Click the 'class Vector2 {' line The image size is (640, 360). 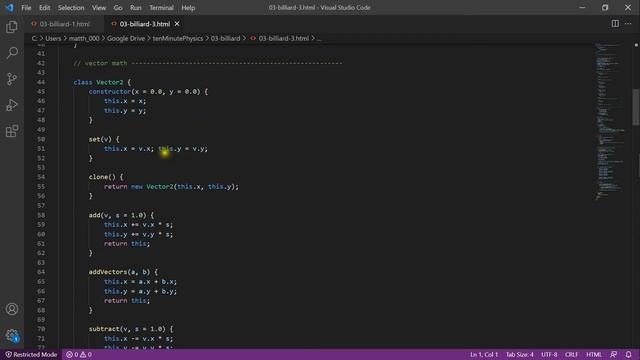pos(102,82)
